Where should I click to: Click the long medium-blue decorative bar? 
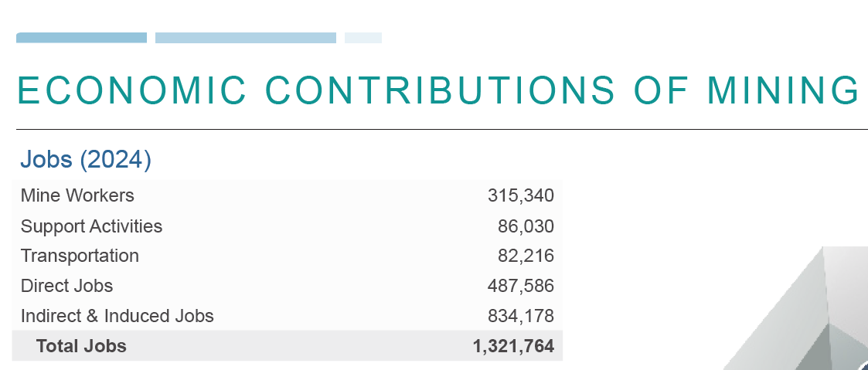pos(245,38)
